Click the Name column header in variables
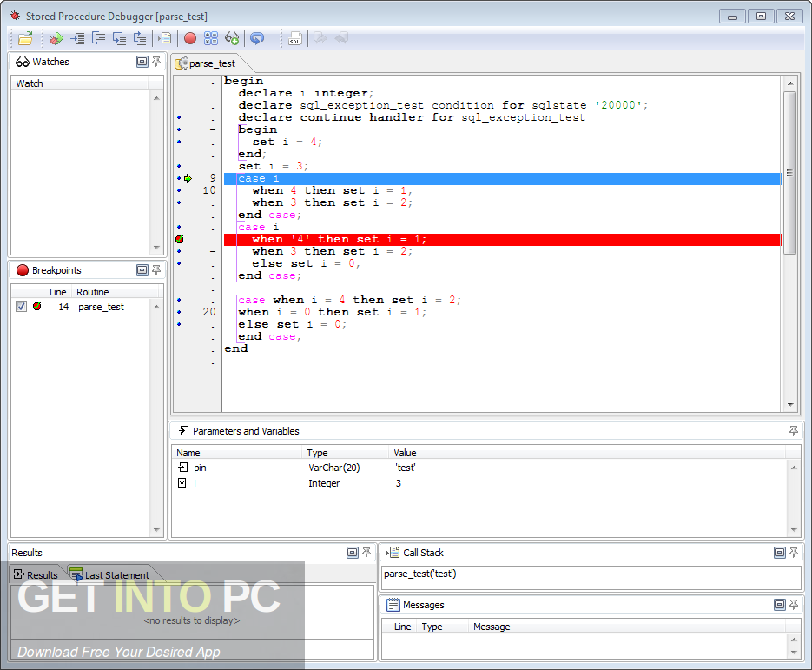The width and height of the screenshot is (812, 670). click(237, 453)
